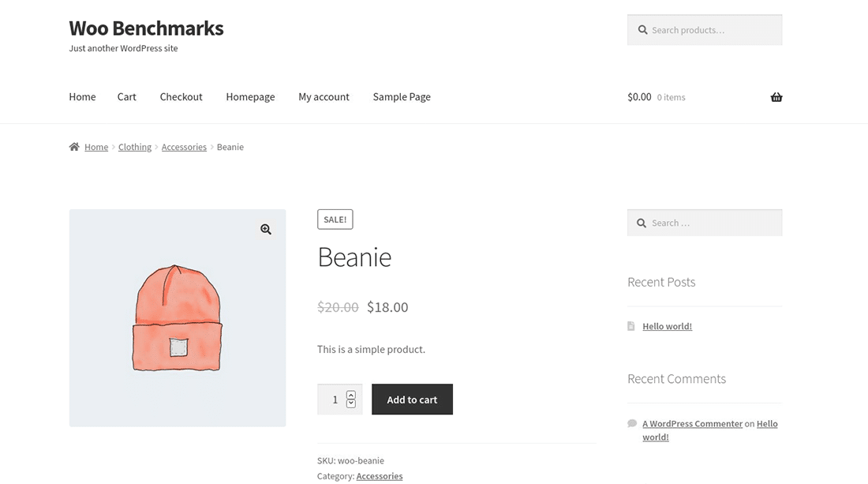Click the speech bubble icon under Recent Comments
868x484 pixels.
coord(632,423)
